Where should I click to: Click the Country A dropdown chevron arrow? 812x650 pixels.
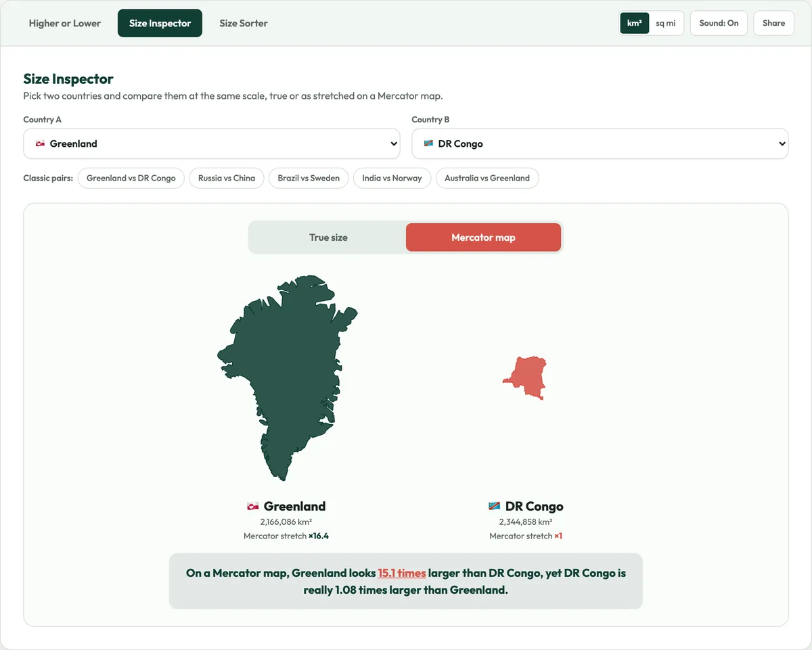pyautogui.click(x=394, y=144)
